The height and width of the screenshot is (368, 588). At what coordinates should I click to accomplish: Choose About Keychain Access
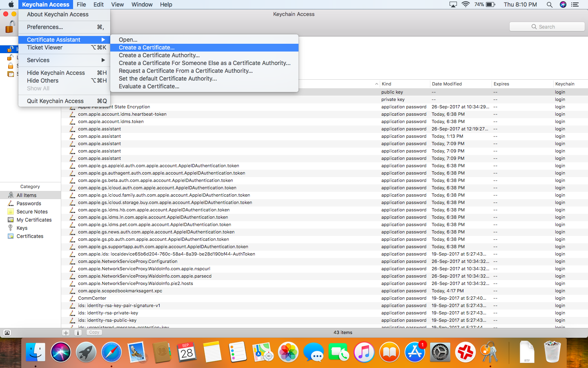[64, 14]
